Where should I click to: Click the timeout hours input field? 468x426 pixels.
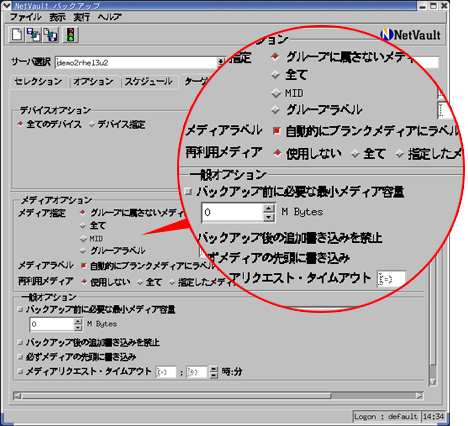click(166, 372)
